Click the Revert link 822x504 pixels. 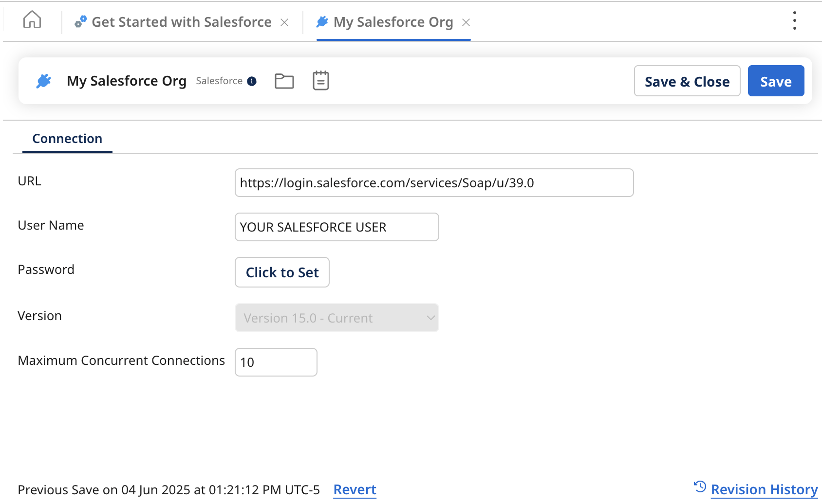(355, 489)
